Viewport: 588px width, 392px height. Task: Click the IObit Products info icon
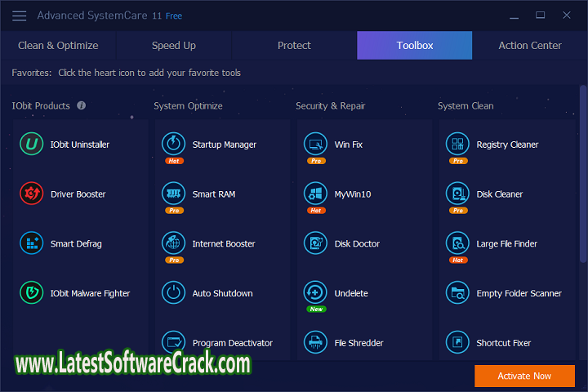coord(82,105)
